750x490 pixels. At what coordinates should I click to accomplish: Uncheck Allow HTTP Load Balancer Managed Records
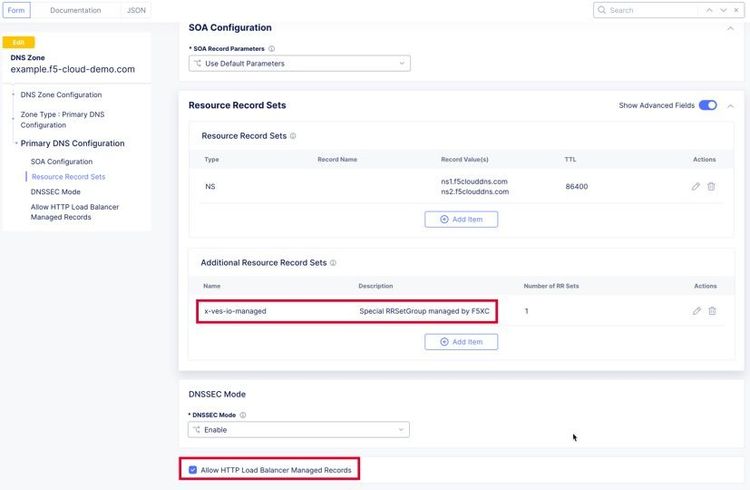click(x=193, y=469)
